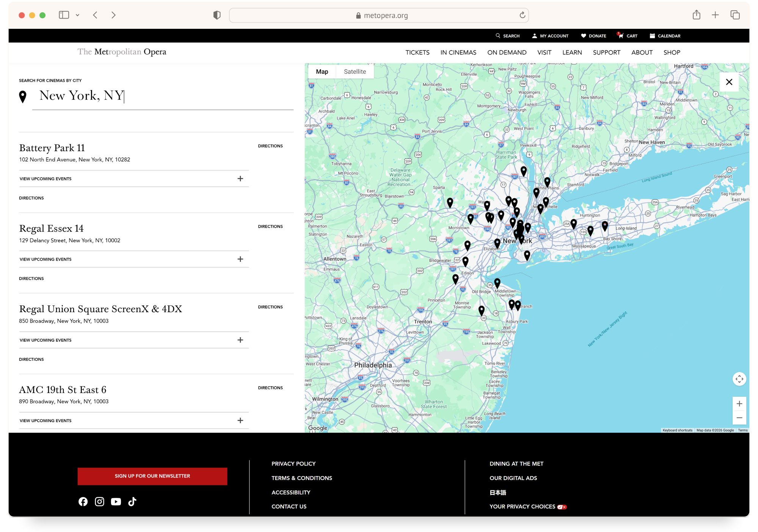Click the cinema pin near White Plains

click(547, 182)
